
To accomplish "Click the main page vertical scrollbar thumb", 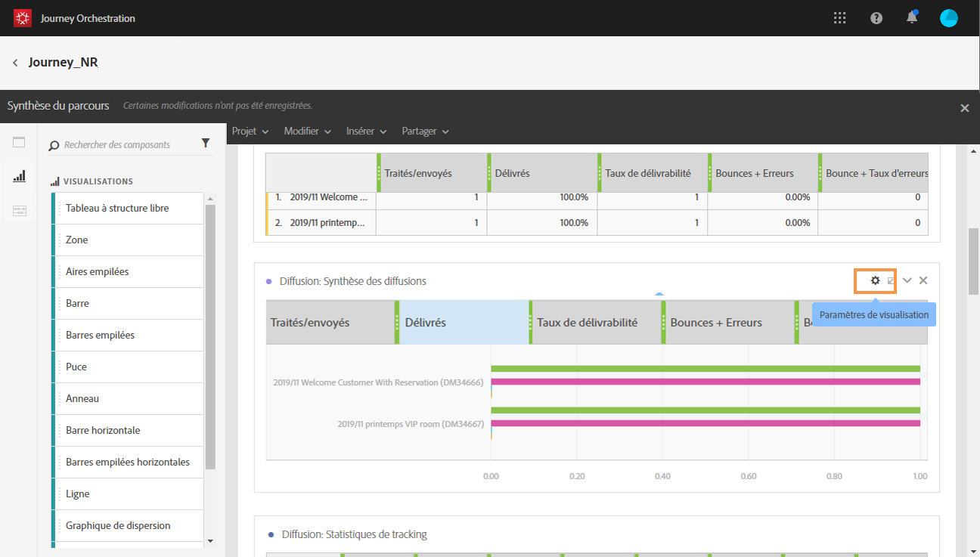I will click(x=974, y=261).
